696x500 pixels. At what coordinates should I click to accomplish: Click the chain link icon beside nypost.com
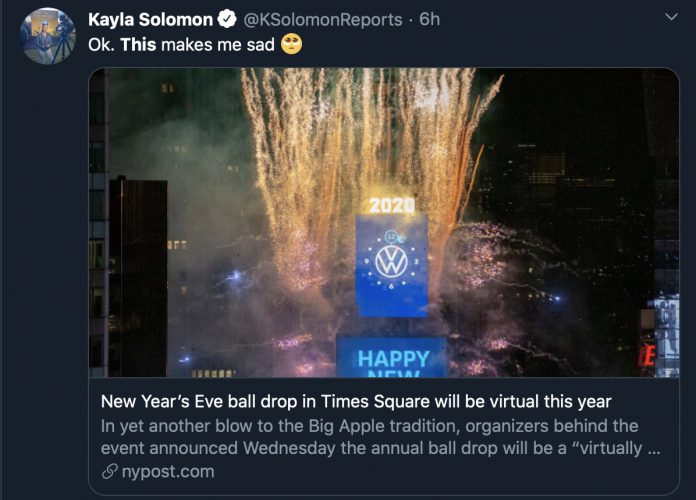109,472
